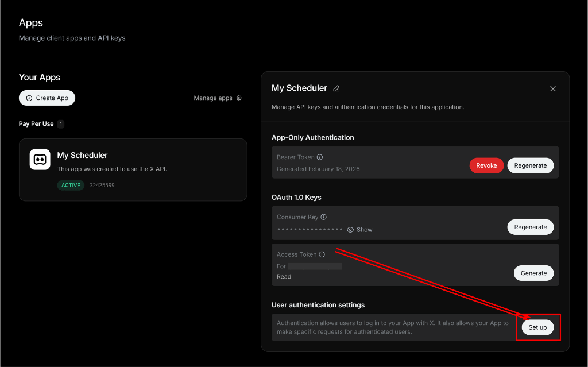
Task: Click the ACTIVE status badge
Action: point(71,185)
